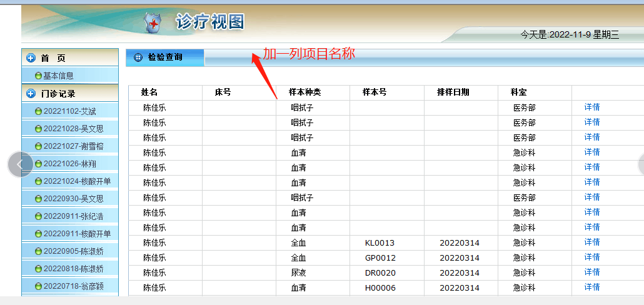This screenshot has width=644, height=305.
Task: Open record 20221027-谢雪榕
Action: 74,146
